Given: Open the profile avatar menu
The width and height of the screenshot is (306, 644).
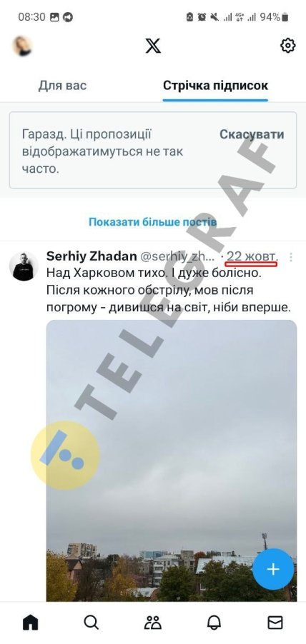Looking at the screenshot, I should pyautogui.click(x=23, y=46).
